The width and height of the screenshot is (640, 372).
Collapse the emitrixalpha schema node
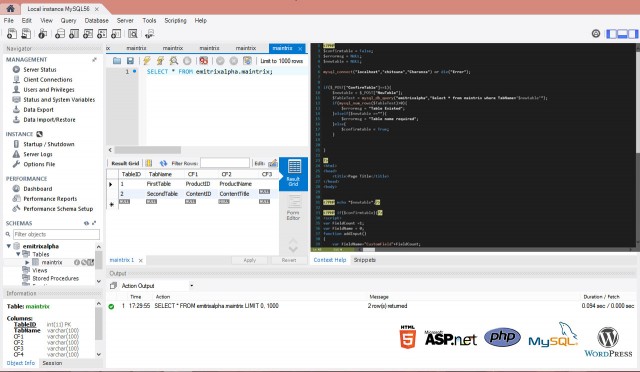(9, 246)
